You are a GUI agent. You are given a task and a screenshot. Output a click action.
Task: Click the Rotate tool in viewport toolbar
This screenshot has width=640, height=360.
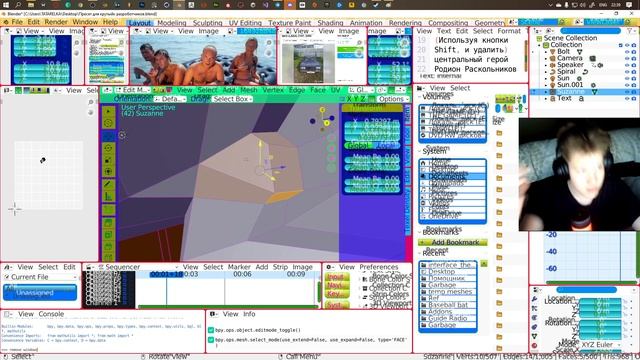(x=108, y=148)
